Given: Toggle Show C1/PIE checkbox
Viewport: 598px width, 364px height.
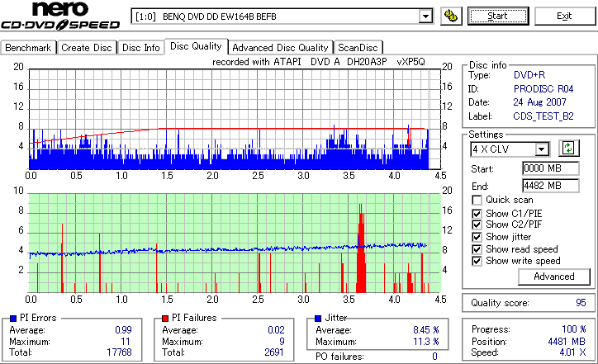Looking at the screenshot, I should pos(477,214).
